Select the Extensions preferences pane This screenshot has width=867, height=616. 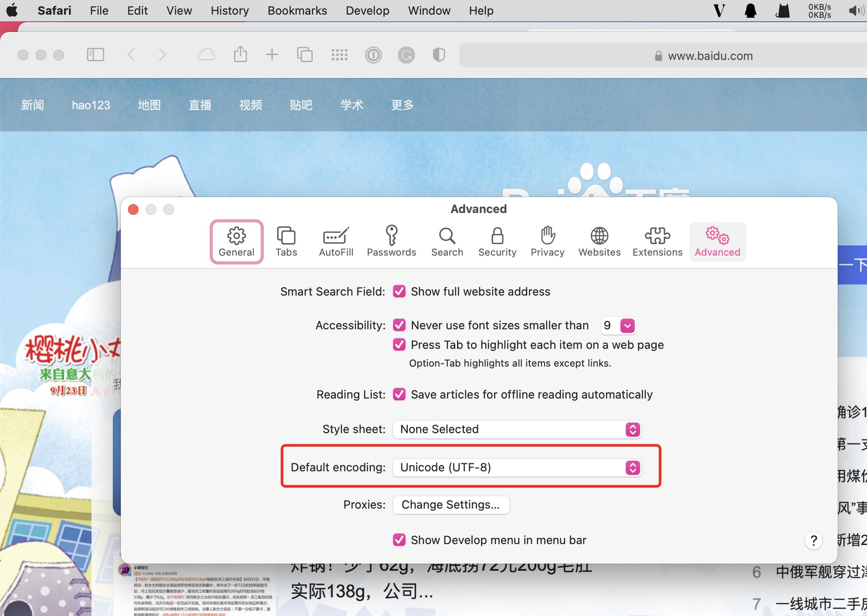[657, 241]
